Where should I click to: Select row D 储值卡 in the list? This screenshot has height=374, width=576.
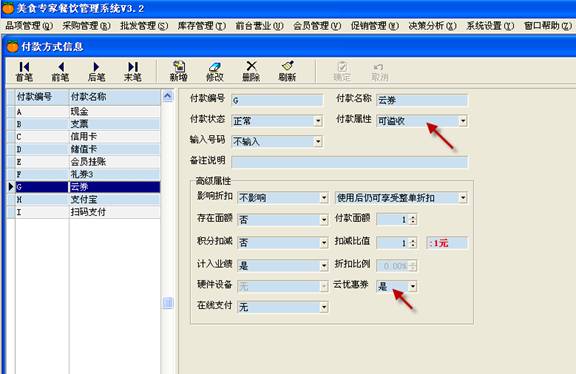point(87,149)
